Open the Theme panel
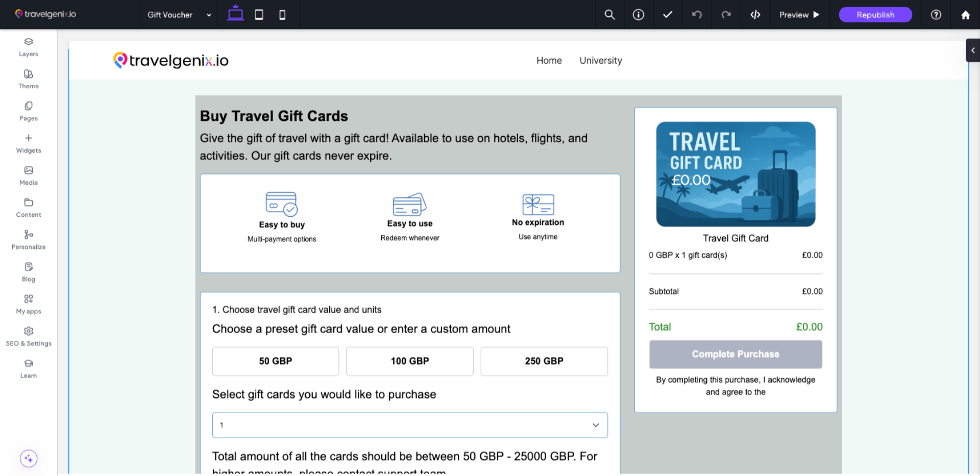The image size is (980, 476). pos(28,79)
